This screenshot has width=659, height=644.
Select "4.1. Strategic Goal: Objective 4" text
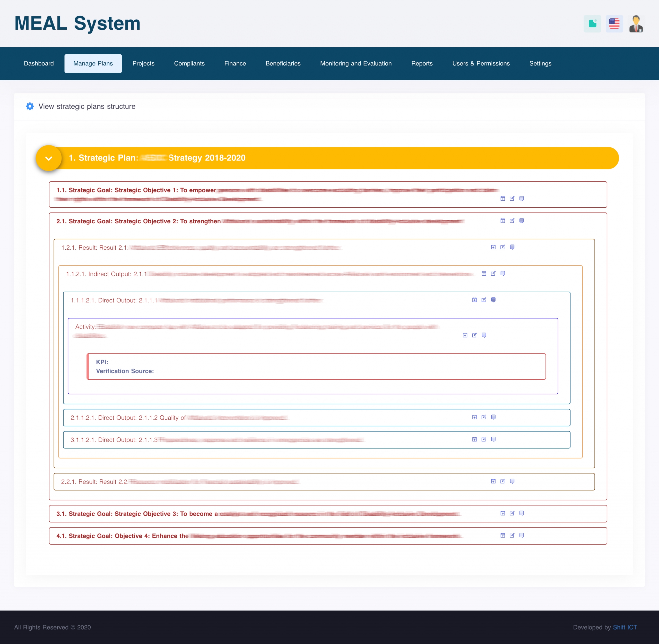pyautogui.click(x=103, y=536)
